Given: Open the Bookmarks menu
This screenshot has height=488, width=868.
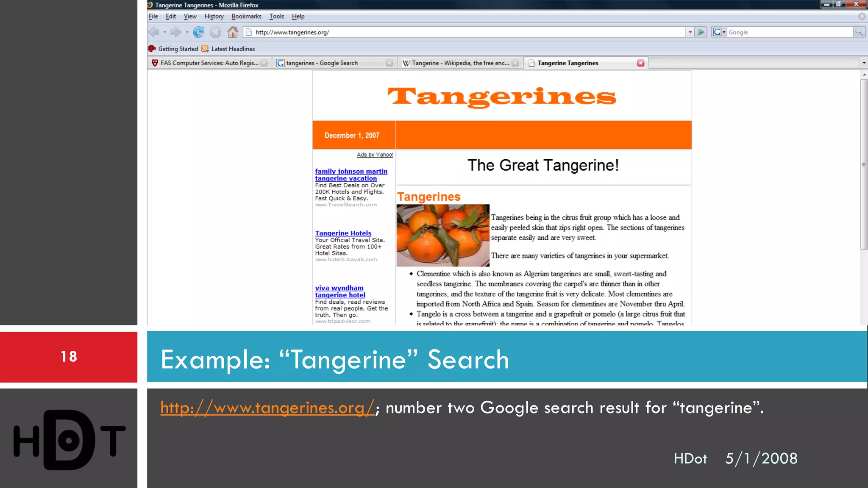Looking at the screenshot, I should tap(246, 17).
